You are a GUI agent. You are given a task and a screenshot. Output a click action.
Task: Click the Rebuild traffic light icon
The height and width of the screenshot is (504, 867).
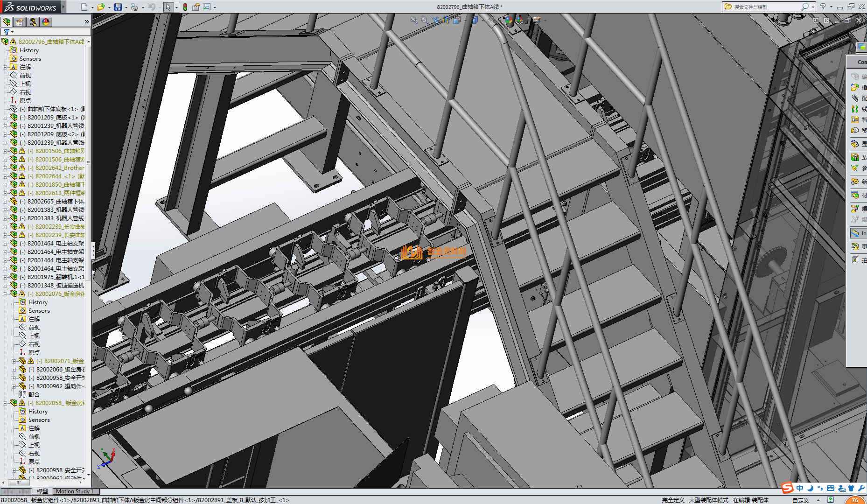point(185,7)
